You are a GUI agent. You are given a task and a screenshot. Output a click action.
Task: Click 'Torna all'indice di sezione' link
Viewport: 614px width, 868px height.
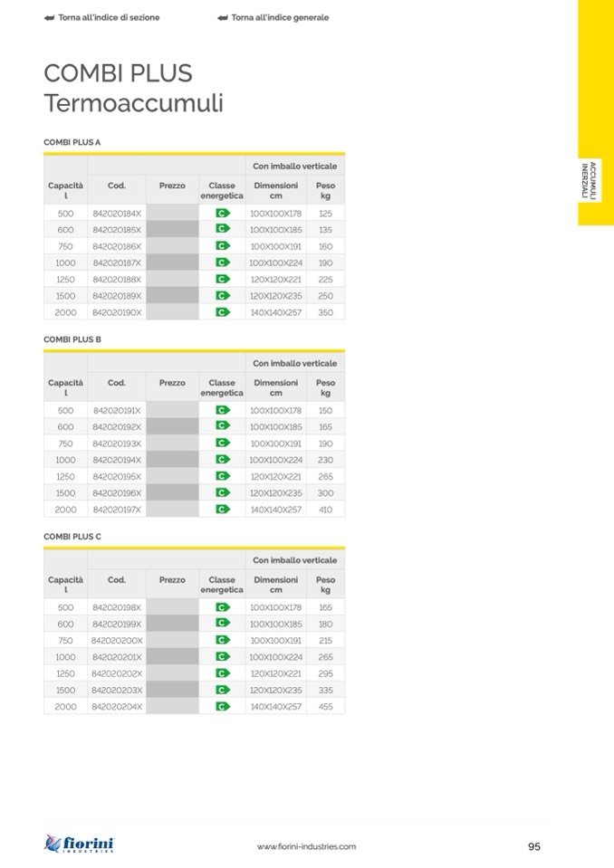108,17
